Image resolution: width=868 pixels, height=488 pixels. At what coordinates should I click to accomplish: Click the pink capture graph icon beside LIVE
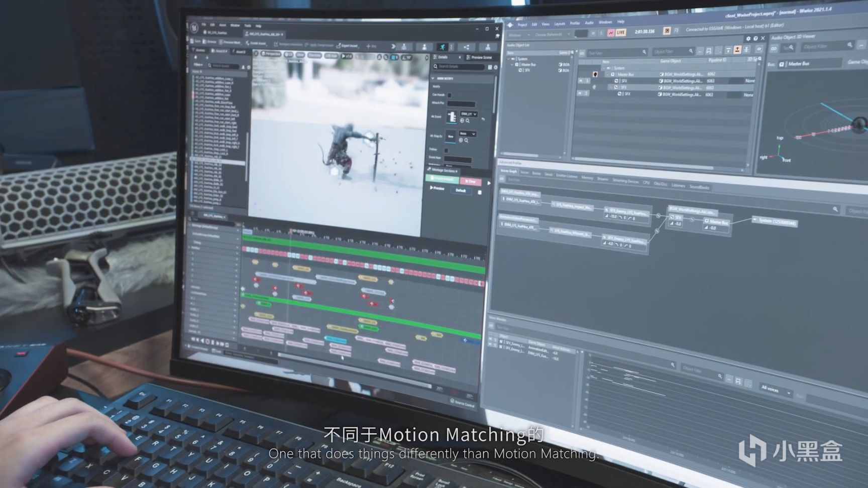coord(611,33)
